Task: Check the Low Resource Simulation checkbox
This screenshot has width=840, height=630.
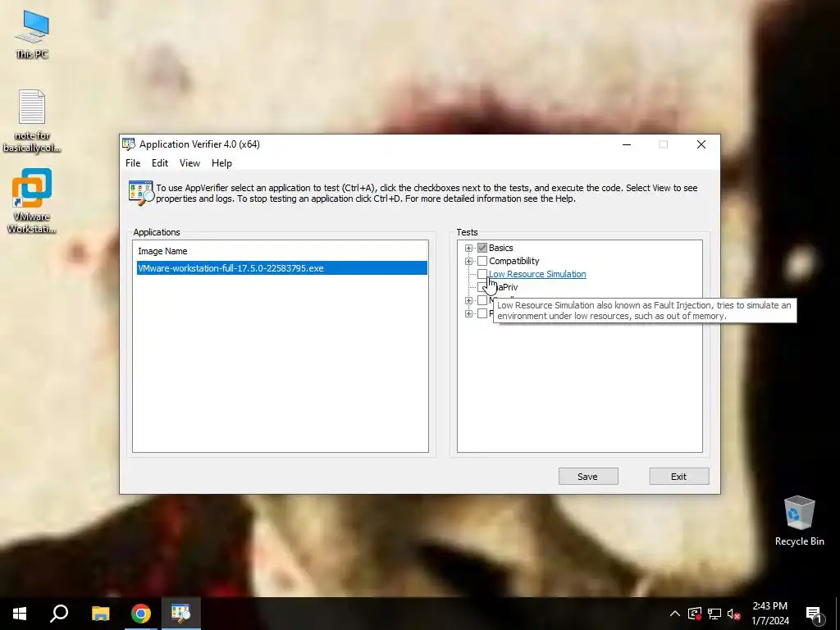Action: (x=482, y=274)
